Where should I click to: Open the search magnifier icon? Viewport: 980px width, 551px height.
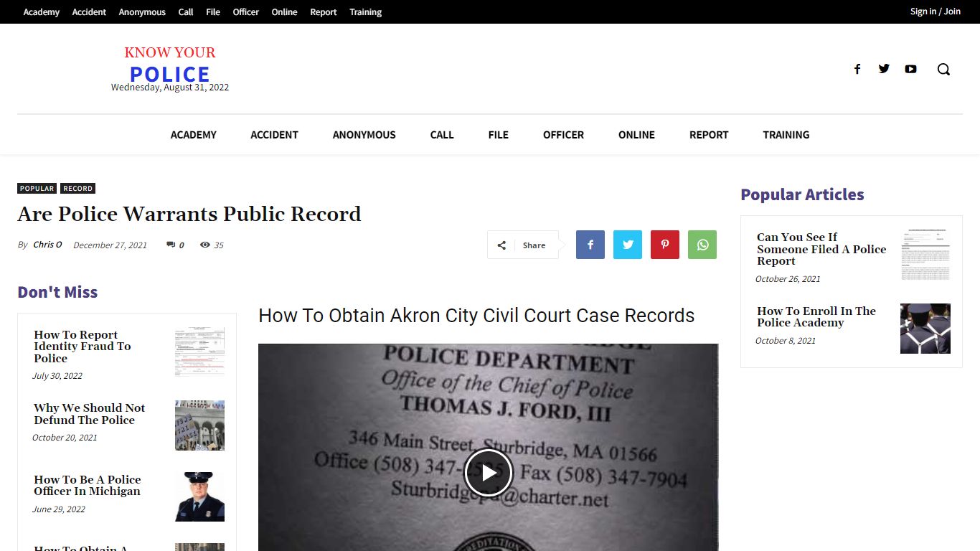pyautogui.click(x=943, y=69)
